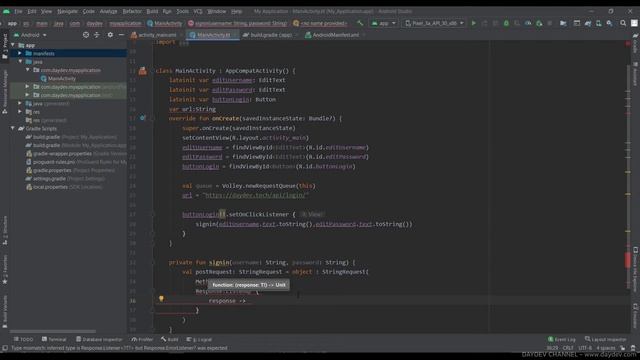Image resolution: width=640 pixels, height=360 pixels.
Task: Click the class gutter icon beside MainActivity
Action: point(142,71)
